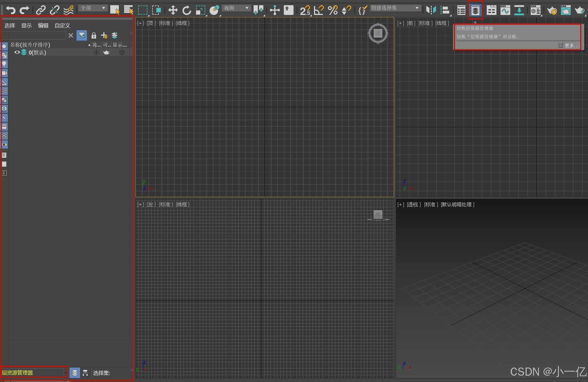The width and height of the screenshot is (588, 382).
Task: Hide layer 0(默认) via eye icon
Action: 17,52
